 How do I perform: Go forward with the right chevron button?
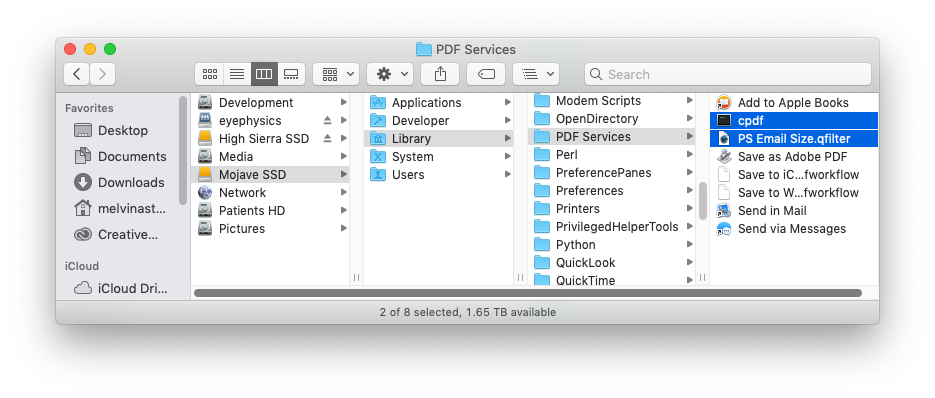(103, 74)
